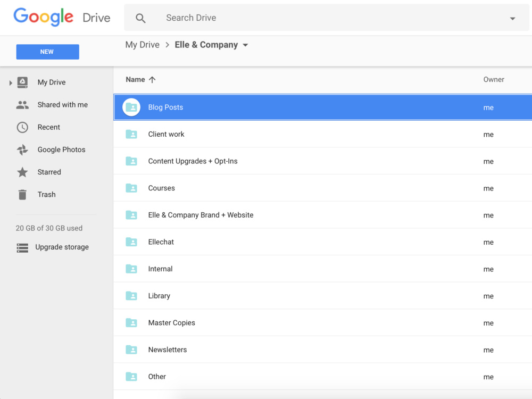Click the NEW button
532x399 pixels.
click(47, 52)
